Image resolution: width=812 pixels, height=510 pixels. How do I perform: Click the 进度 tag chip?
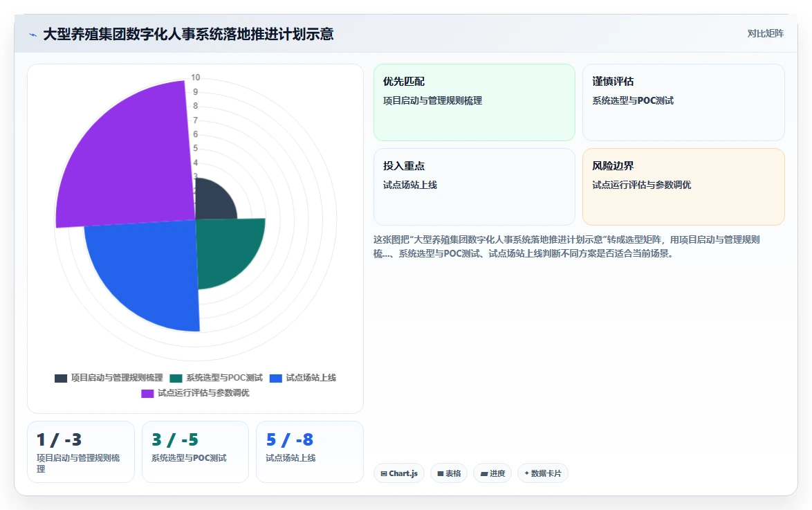492,473
